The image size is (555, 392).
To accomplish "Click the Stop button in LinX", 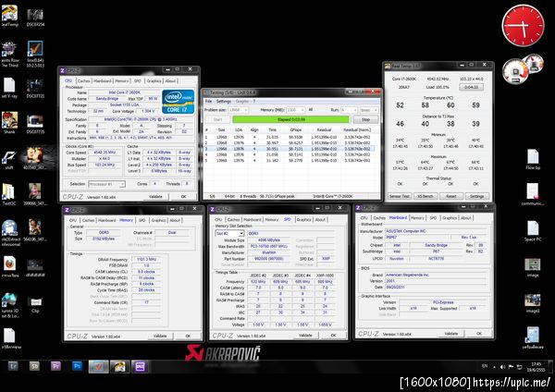I will (x=366, y=119).
